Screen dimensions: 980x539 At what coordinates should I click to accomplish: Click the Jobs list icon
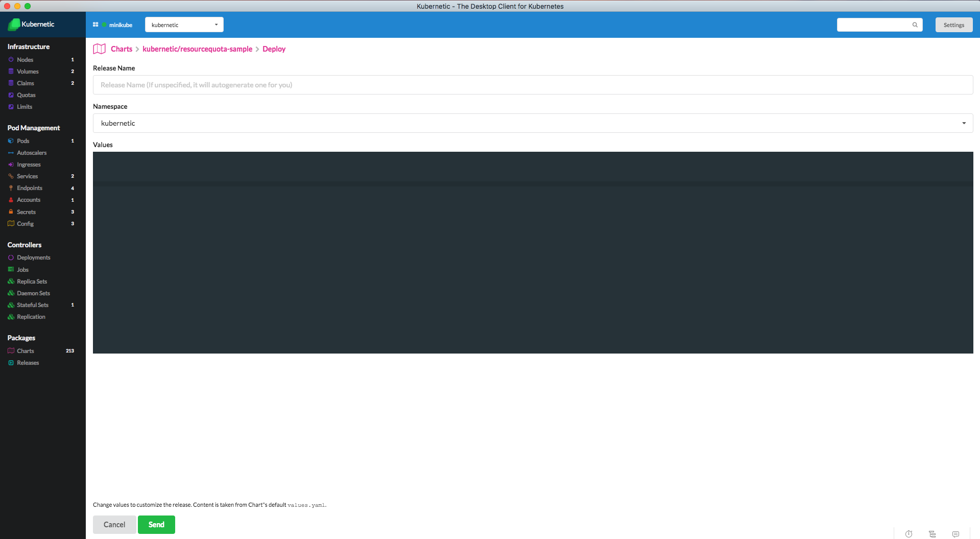[x=11, y=269]
